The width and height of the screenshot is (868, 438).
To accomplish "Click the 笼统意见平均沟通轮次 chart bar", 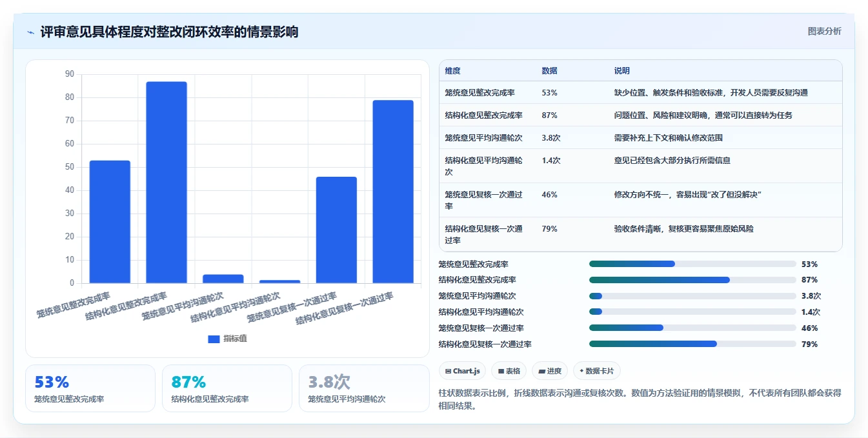I will pos(223,279).
